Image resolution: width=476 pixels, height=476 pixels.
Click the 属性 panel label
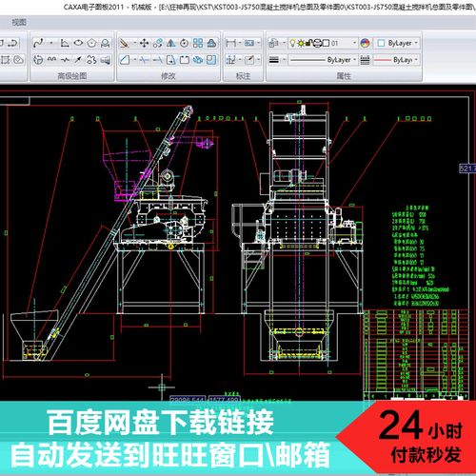point(344,76)
